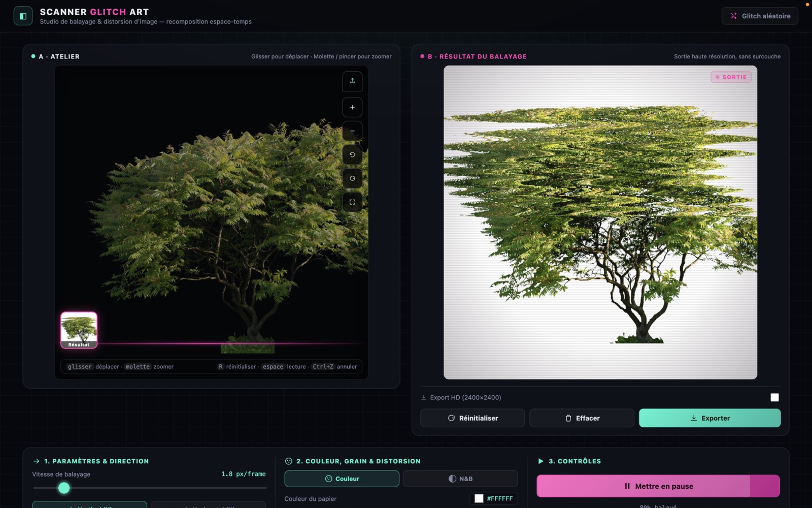The image size is (812, 508).
Task: Click the 'B · RÉSULTAT DU BALAYAGE' panel title
Action: pyautogui.click(x=477, y=56)
